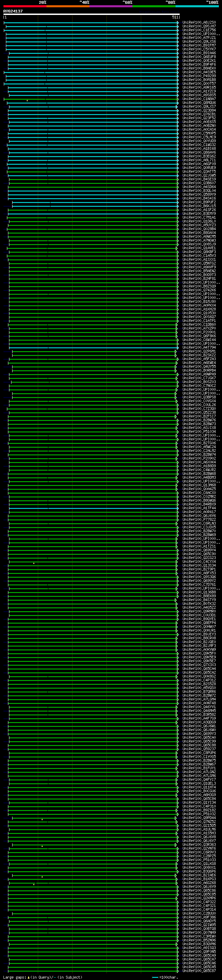Image resolution: width=222 pixels, height=980 pixels.
Task: Select the UniRef100_Q8MQU6 label
Action: point(199,103)
